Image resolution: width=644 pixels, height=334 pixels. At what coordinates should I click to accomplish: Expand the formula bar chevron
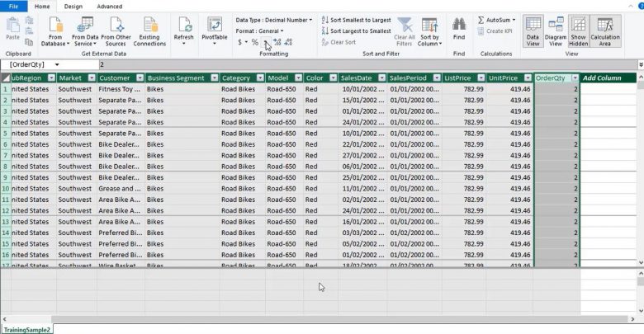click(641, 65)
